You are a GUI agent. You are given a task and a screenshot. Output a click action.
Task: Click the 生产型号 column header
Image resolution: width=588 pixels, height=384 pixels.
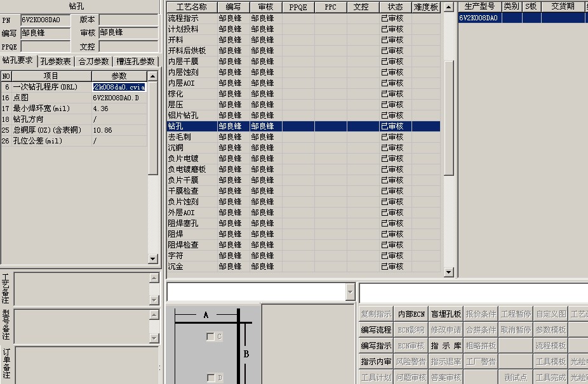479,6
